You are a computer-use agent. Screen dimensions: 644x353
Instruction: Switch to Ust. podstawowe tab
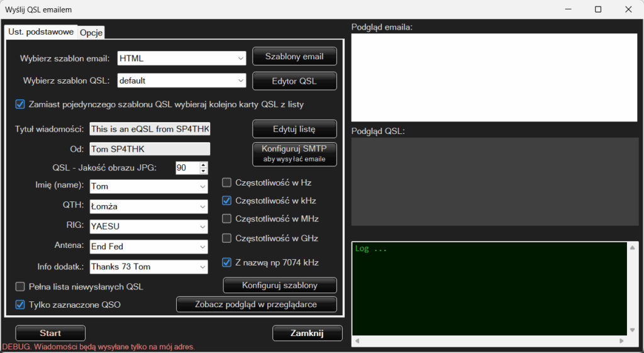click(x=41, y=32)
